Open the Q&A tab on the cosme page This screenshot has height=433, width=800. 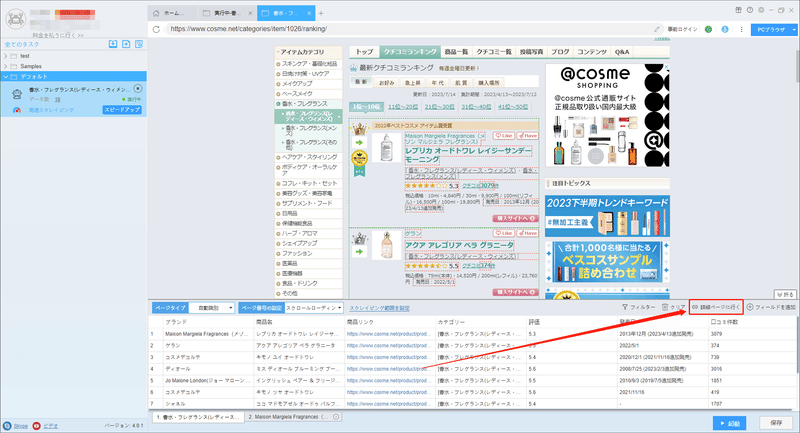point(622,52)
